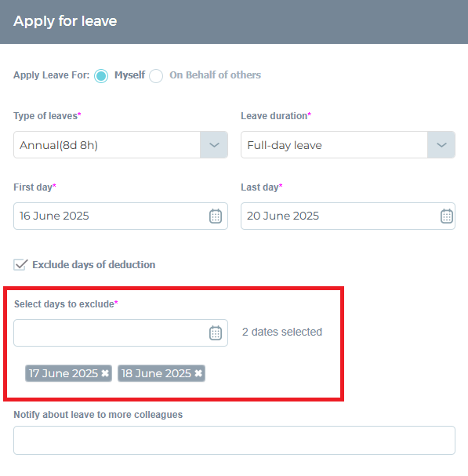Uncheck Exclude days of deduction checkbox
The image size is (468, 476).
pyautogui.click(x=20, y=264)
